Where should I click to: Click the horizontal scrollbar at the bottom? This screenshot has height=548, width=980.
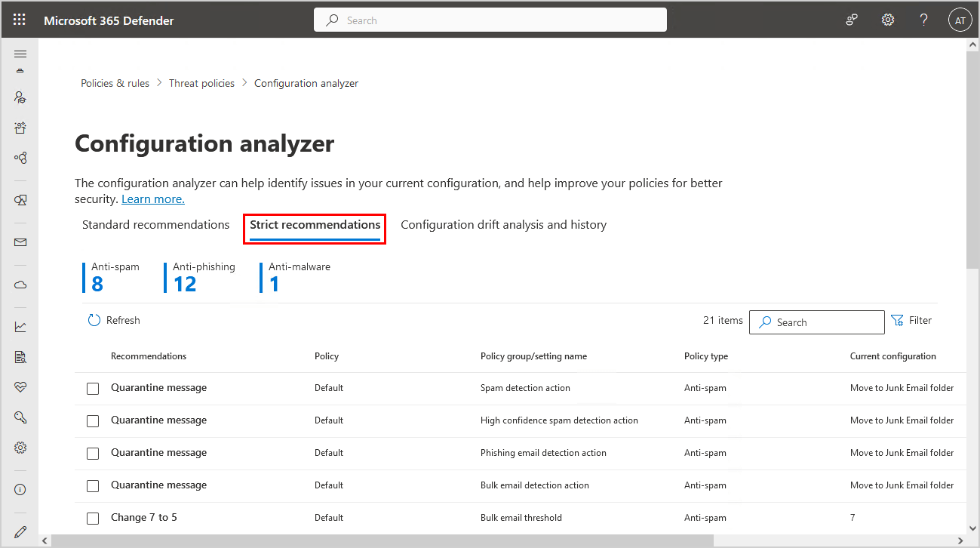pyautogui.click(x=377, y=540)
